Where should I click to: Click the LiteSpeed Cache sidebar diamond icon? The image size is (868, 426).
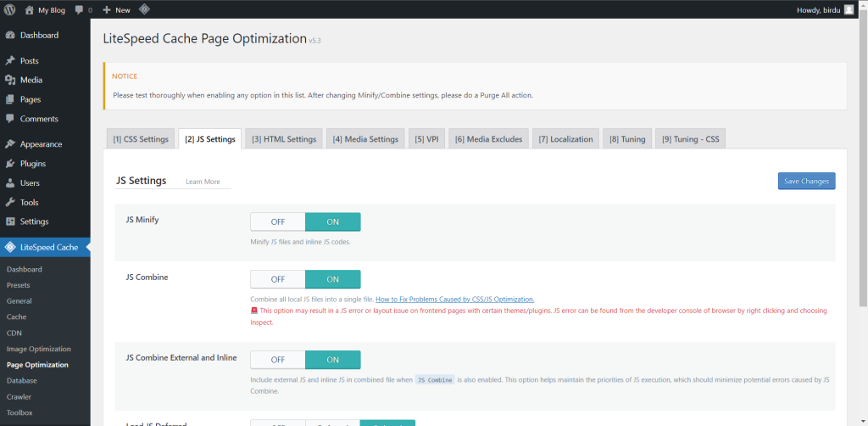pyautogui.click(x=10, y=247)
